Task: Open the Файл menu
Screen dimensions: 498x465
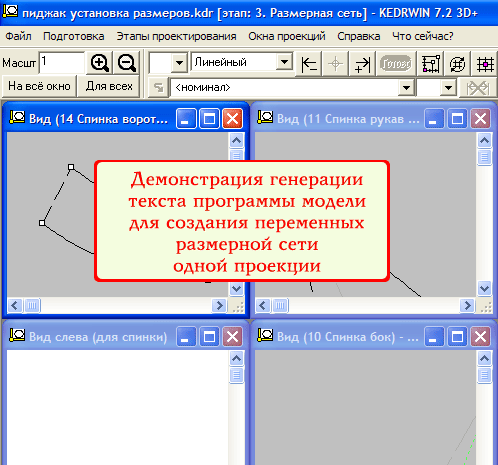Action: (19, 36)
